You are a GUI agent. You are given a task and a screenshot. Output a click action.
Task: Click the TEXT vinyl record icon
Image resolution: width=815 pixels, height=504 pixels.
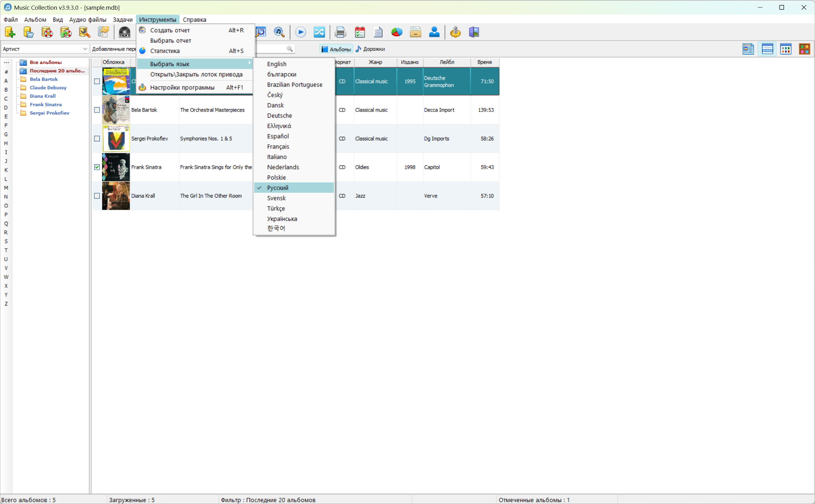pyautogui.click(x=124, y=32)
